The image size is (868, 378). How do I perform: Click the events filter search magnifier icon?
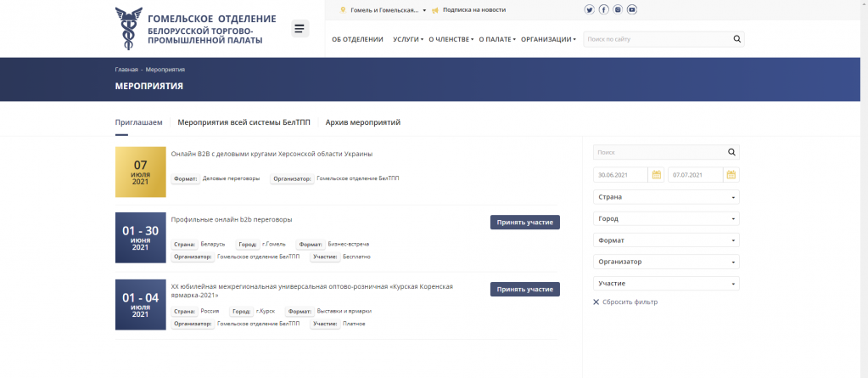point(731,152)
